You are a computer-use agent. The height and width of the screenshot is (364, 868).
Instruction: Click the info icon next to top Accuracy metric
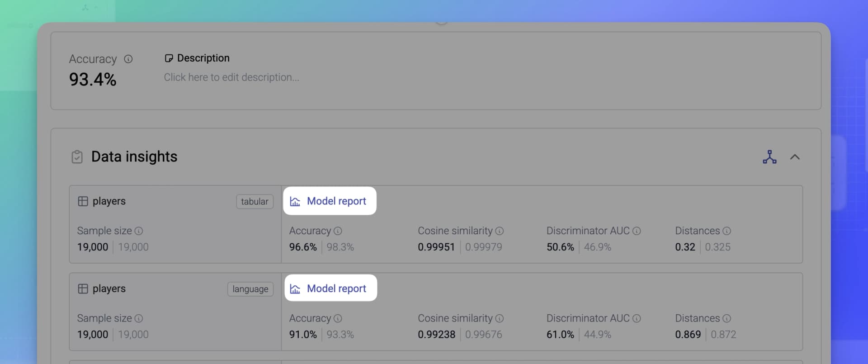(x=128, y=59)
